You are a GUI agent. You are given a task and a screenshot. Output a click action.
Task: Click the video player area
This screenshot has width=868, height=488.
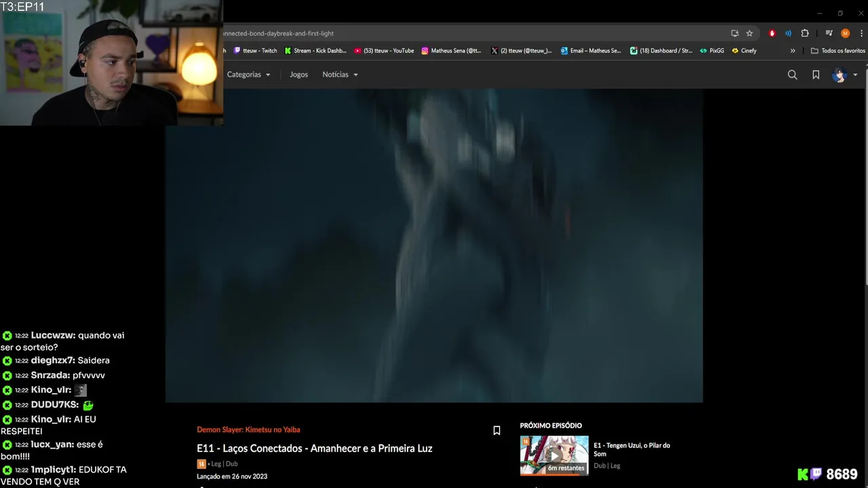pyautogui.click(x=434, y=245)
